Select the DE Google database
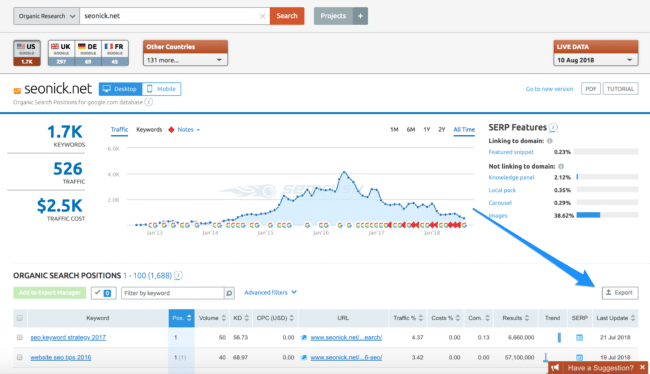 (88, 53)
